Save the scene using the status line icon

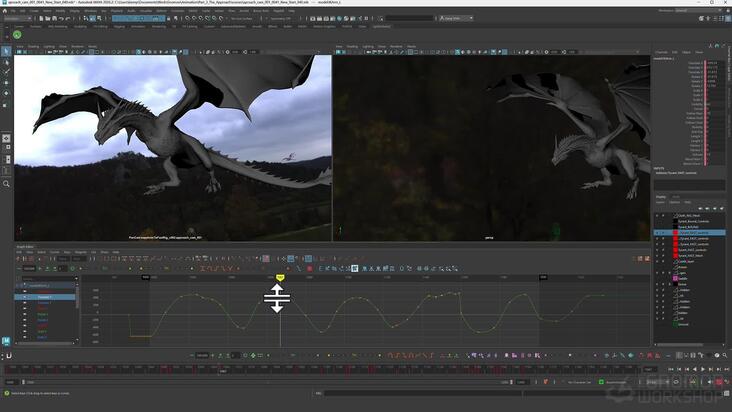54,18
